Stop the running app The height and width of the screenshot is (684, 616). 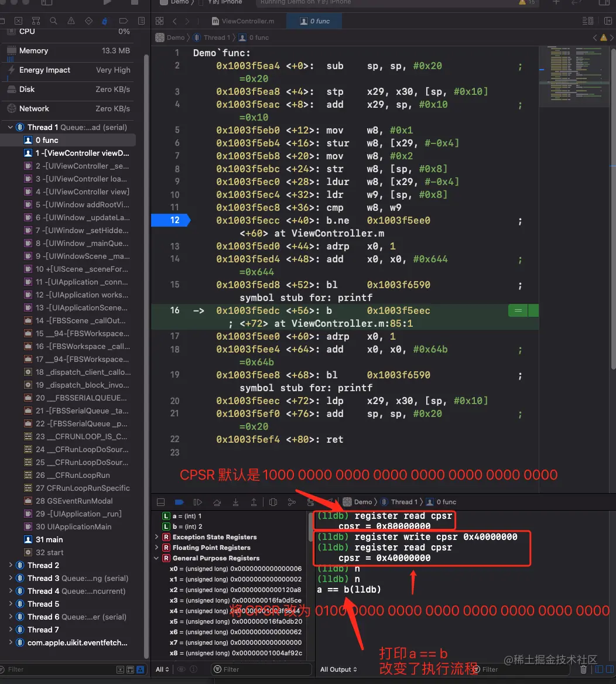(x=134, y=2)
